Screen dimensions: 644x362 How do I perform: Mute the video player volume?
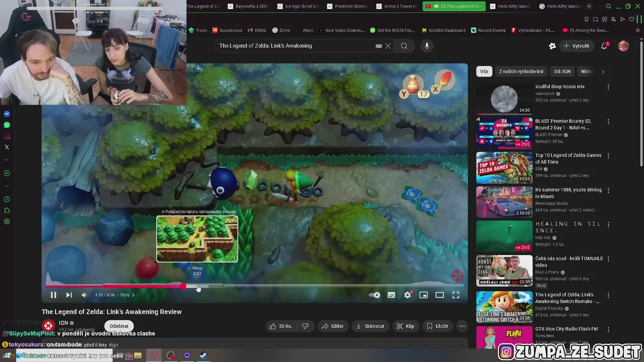(84, 295)
